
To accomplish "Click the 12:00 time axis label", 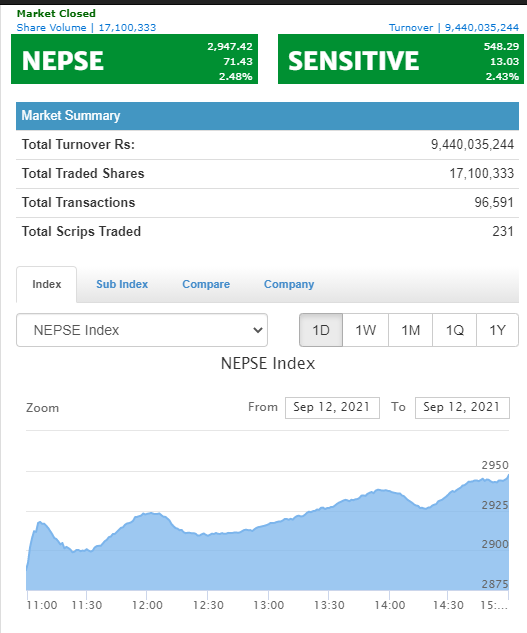I will pyautogui.click(x=147, y=605).
